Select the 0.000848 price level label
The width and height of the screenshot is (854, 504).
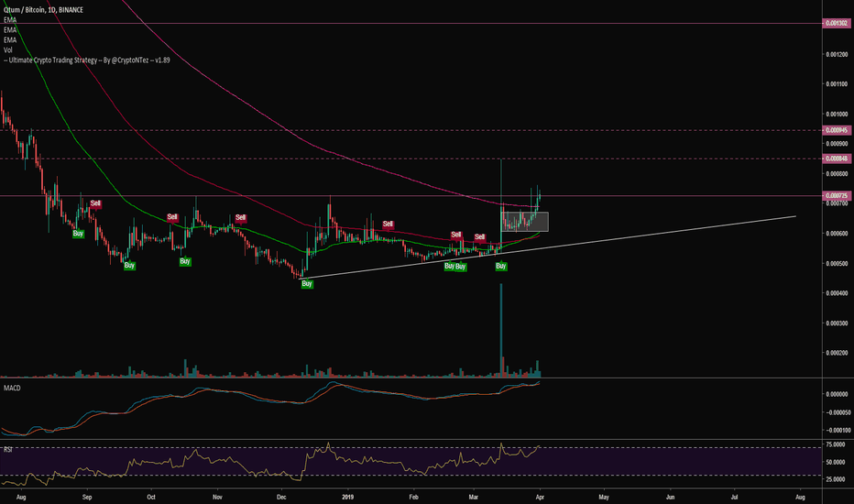pyautogui.click(x=836, y=159)
